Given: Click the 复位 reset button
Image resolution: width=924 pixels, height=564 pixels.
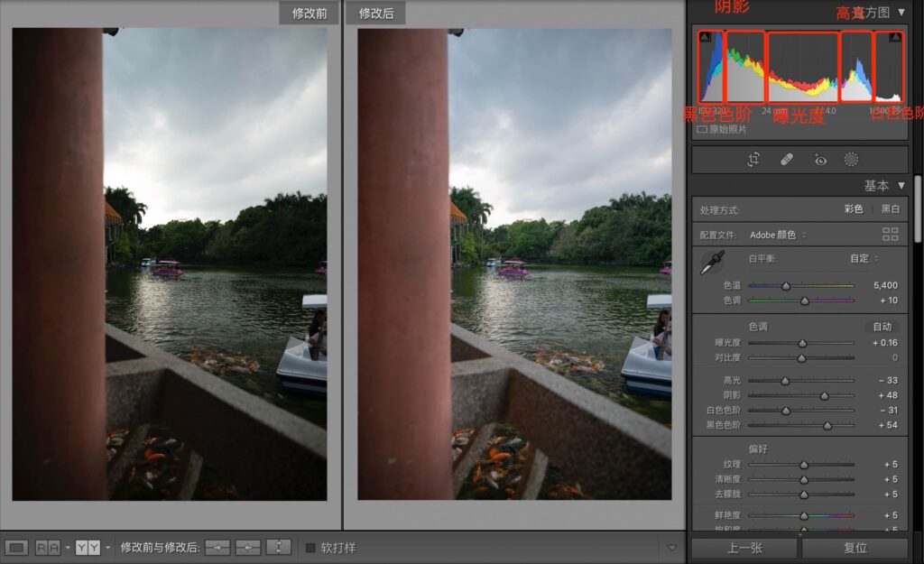Looking at the screenshot, I should [855, 548].
